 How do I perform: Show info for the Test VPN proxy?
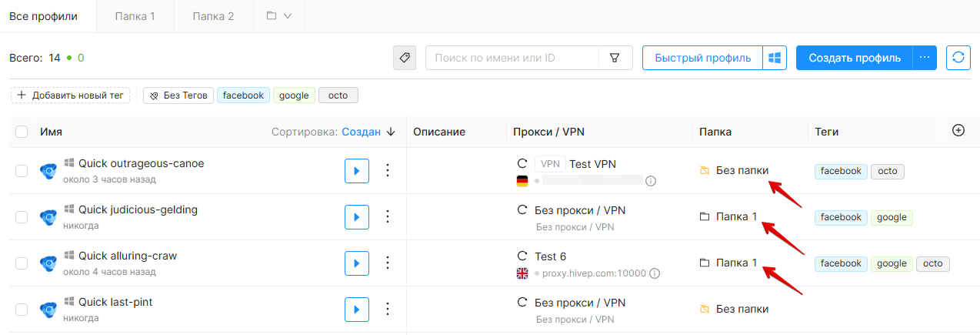pyautogui.click(x=651, y=181)
